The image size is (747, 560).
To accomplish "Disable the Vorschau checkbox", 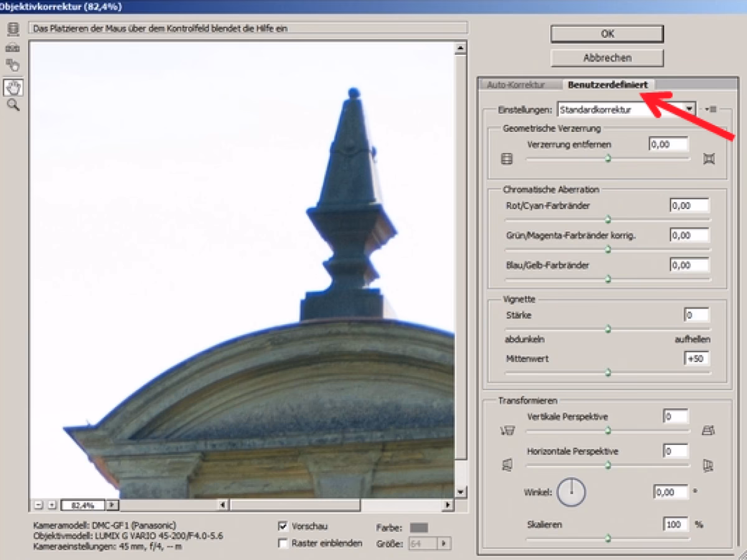I will (x=283, y=526).
